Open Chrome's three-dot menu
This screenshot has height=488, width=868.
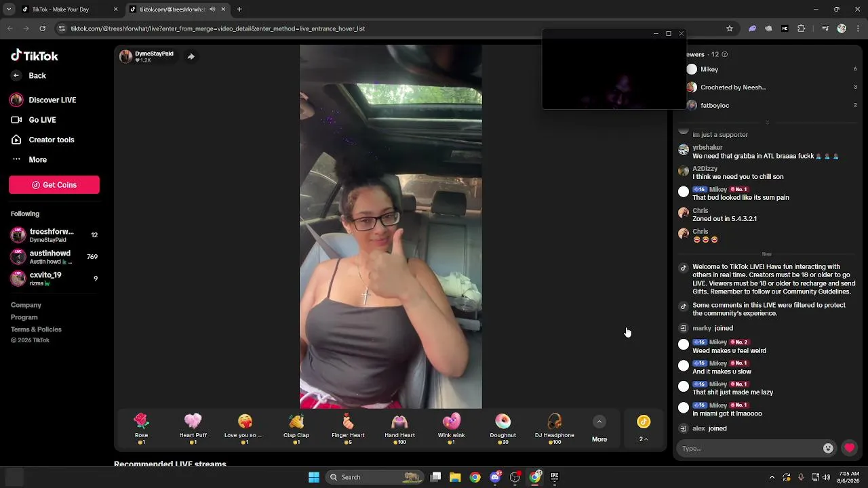pos(857,28)
